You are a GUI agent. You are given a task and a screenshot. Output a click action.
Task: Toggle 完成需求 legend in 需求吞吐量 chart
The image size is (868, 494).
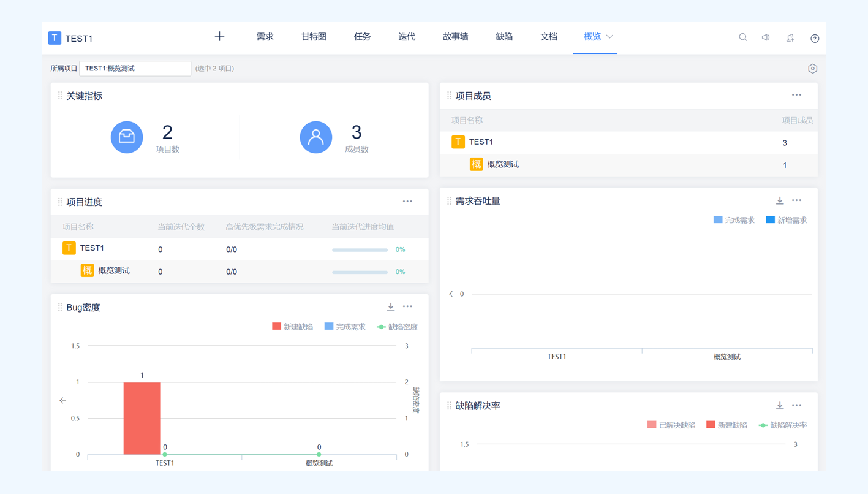(x=734, y=220)
